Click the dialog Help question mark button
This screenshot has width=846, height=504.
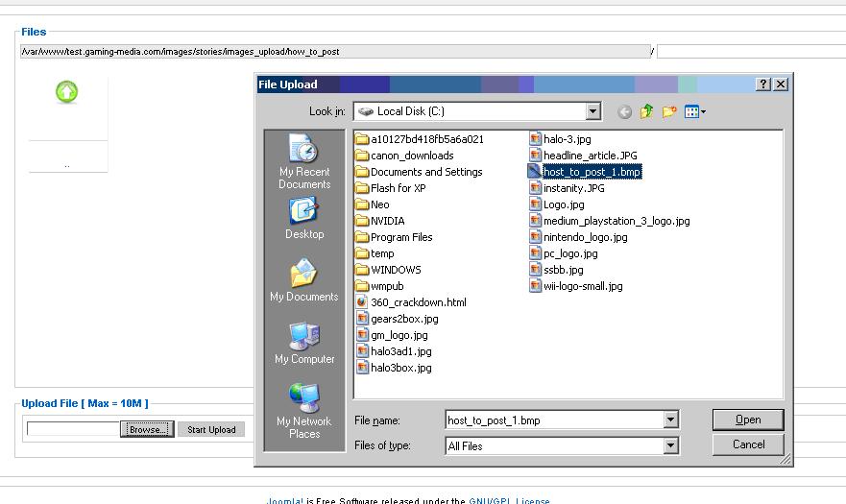click(762, 84)
